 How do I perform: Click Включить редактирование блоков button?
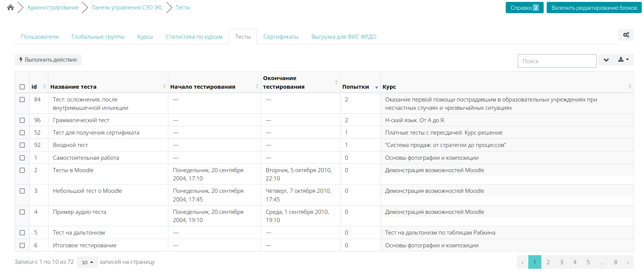594,8
